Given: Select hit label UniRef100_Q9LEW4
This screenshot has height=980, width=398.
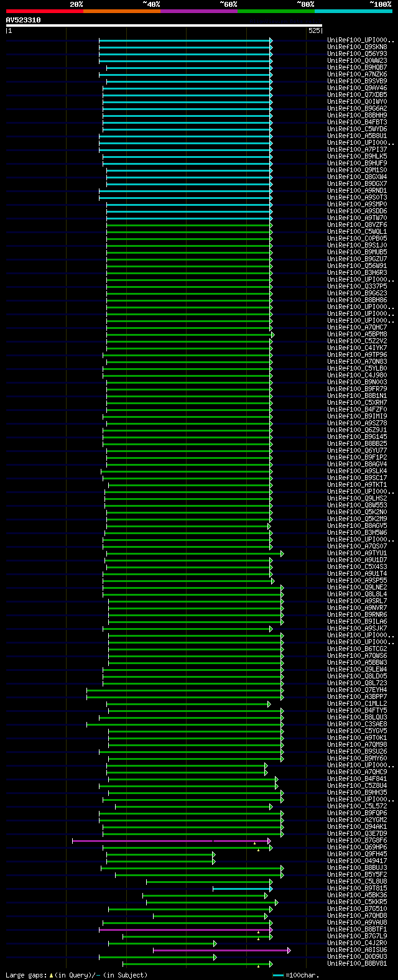Looking at the screenshot, I should [x=357, y=669].
